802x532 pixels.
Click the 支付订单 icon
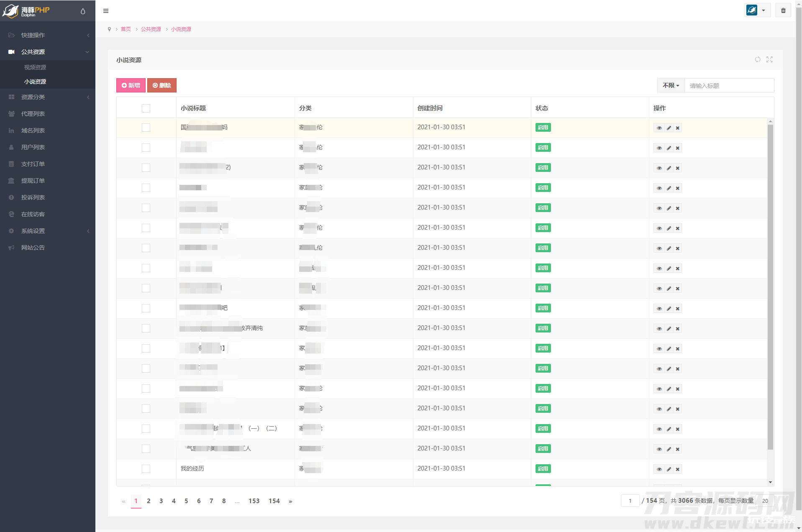11,164
